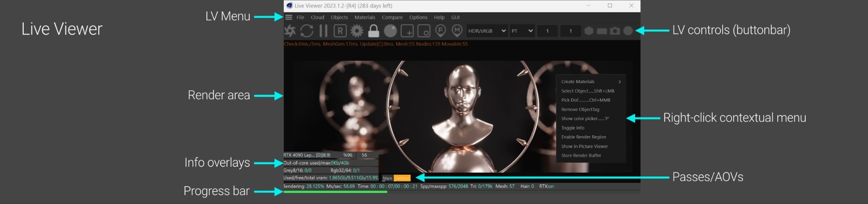Open the Help menu
Screen dimensions: 868x204
coord(439,17)
